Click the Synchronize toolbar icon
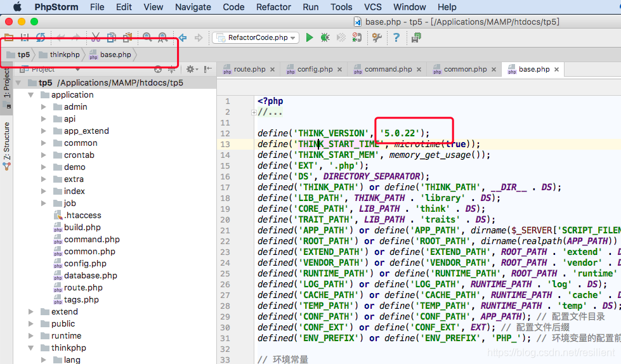Image resolution: width=621 pixels, height=364 pixels. point(41,37)
